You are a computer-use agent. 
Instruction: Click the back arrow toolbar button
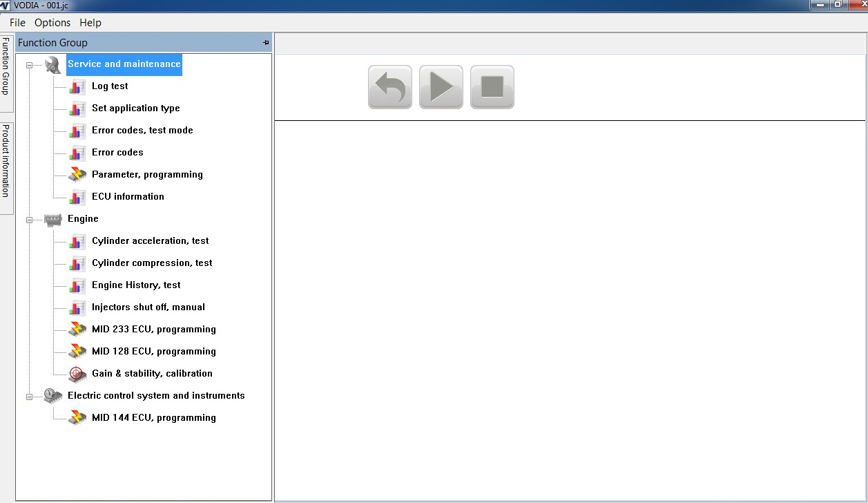[x=389, y=87]
